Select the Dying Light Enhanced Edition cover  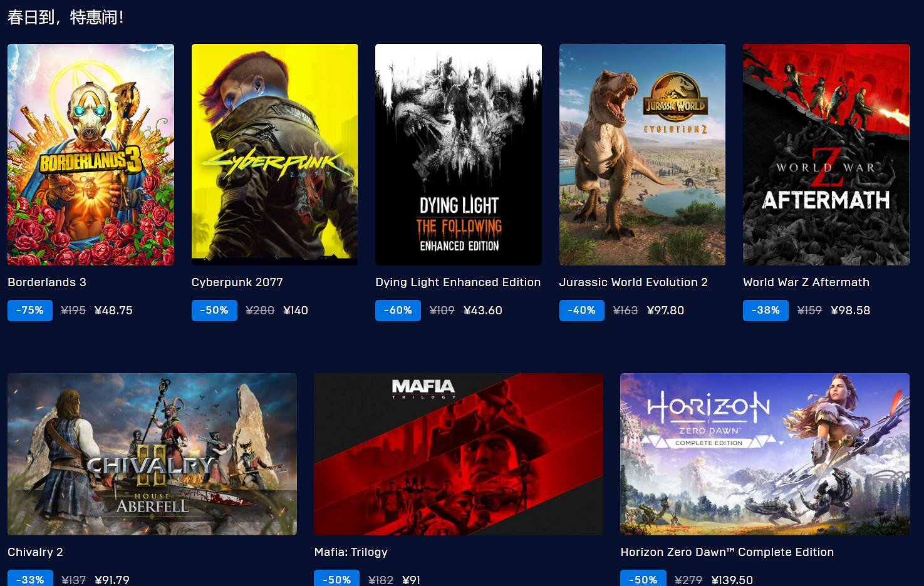459,155
